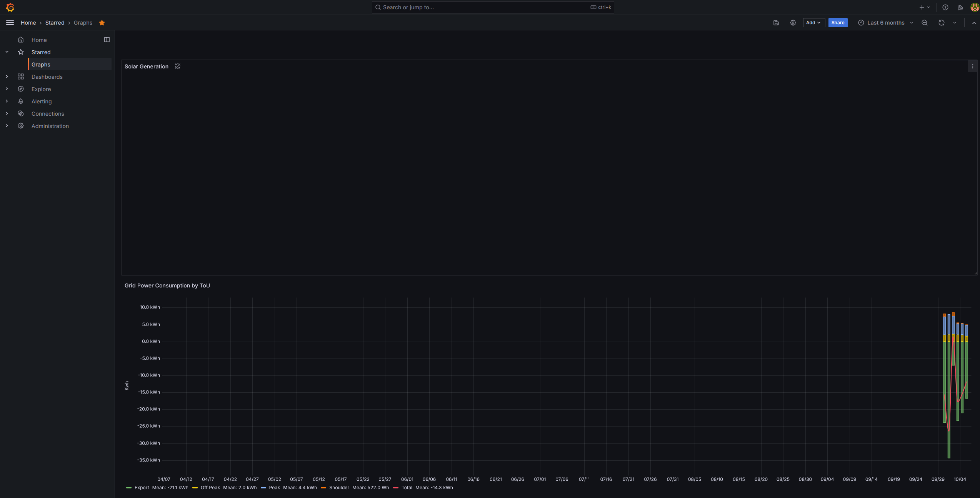Screen dimensions: 980x498
Task: Expand the Dashboards section chevron
Action: 7,76
